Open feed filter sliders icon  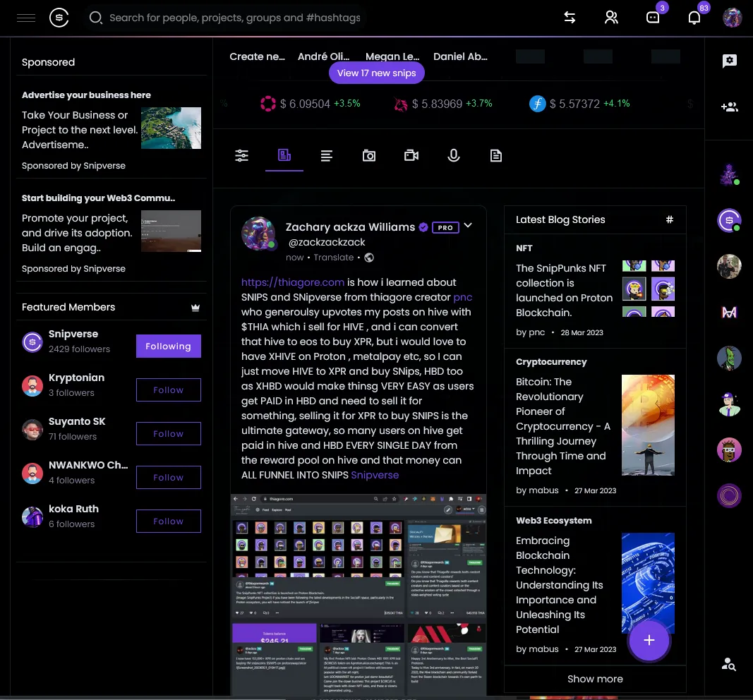coord(241,155)
